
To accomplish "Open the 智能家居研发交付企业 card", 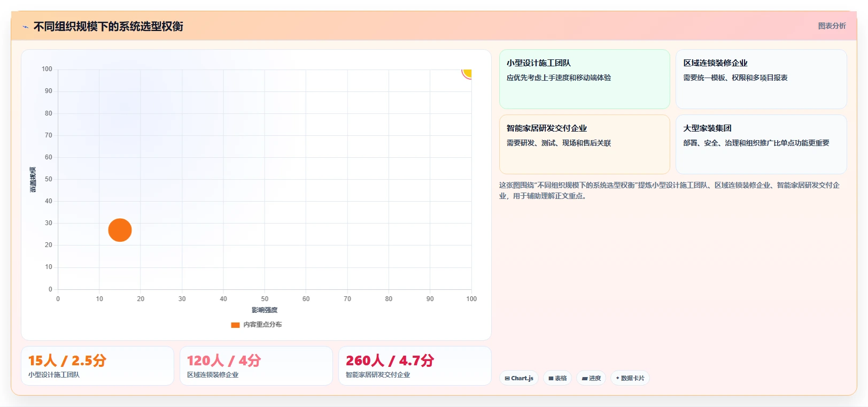I will (x=584, y=144).
